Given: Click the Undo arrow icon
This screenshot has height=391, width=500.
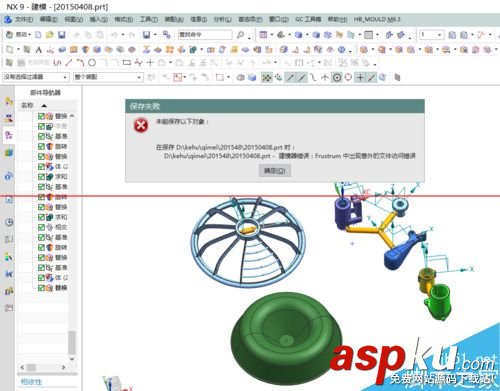Looking at the screenshot, I should 115,35.
